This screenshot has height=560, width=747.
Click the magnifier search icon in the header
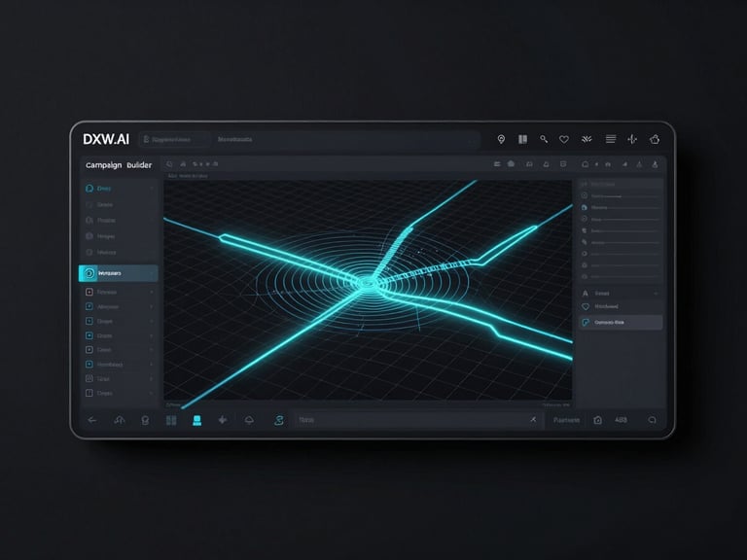click(x=544, y=139)
